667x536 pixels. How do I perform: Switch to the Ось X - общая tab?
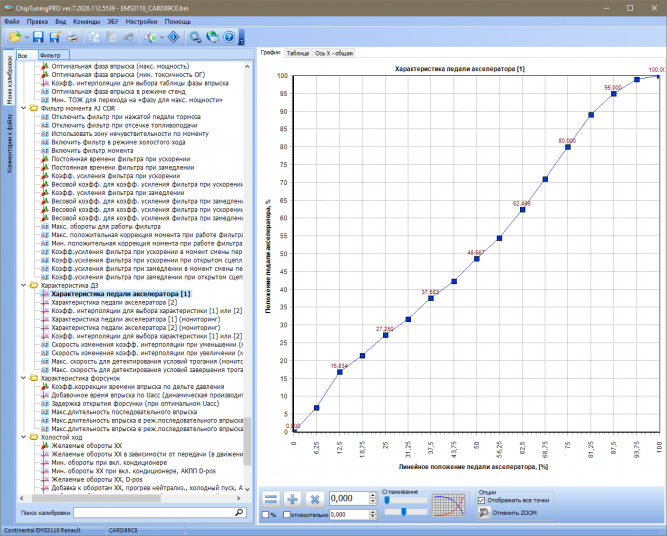[x=334, y=53]
